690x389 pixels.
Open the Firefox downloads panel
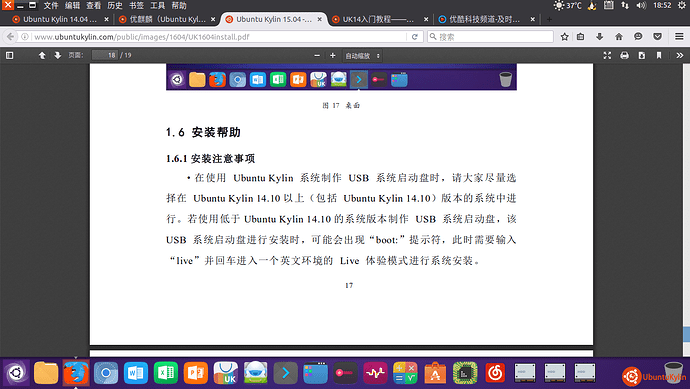(600, 37)
